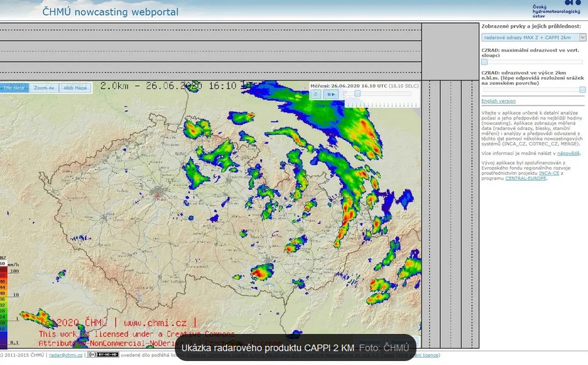Click the refresh icon in measurement panel
This screenshot has height=365, width=588.
point(316,94)
